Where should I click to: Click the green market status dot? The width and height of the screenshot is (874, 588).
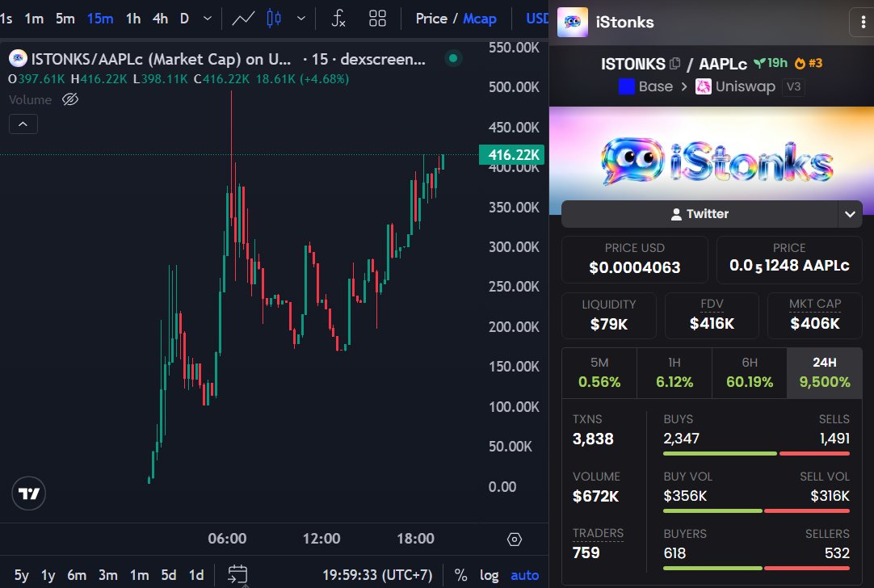tap(453, 58)
